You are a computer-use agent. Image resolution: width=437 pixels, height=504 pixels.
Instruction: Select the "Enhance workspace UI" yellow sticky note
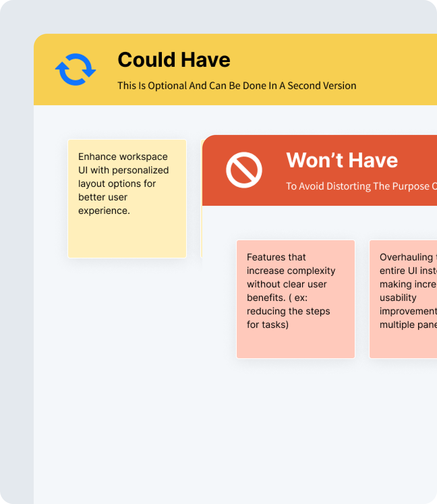[x=127, y=199]
